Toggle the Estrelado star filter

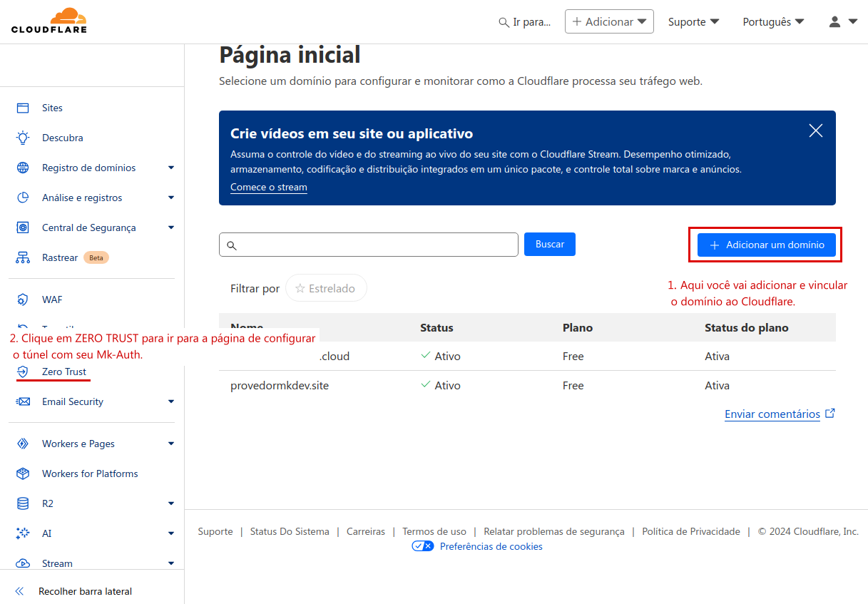point(326,289)
